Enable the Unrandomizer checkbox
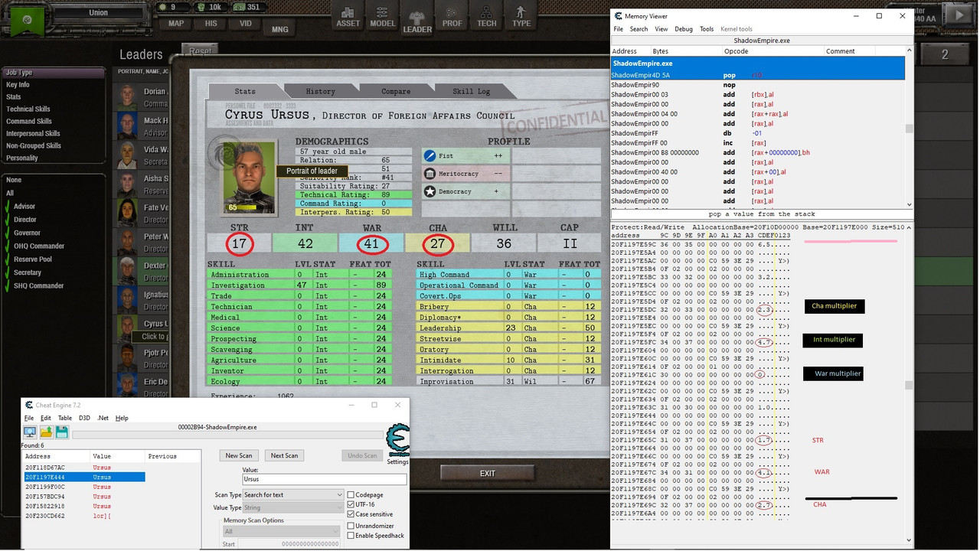Viewport: 980px width, 551px height. pyautogui.click(x=351, y=526)
